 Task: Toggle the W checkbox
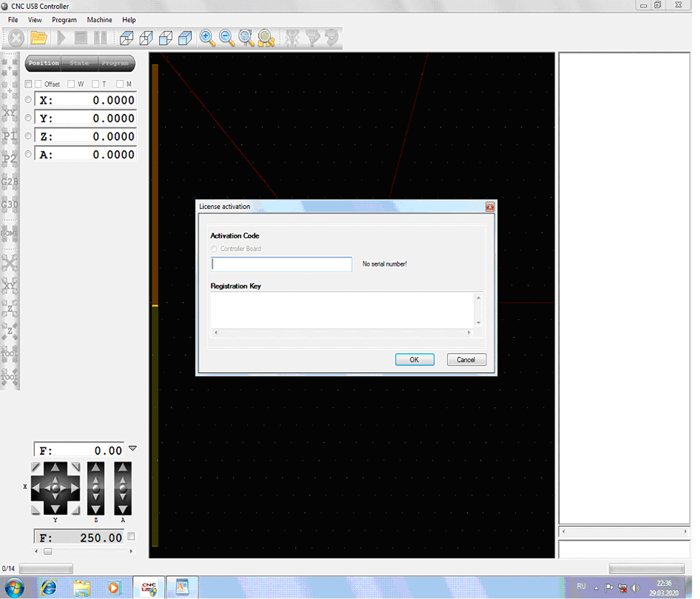tap(71, 84)
